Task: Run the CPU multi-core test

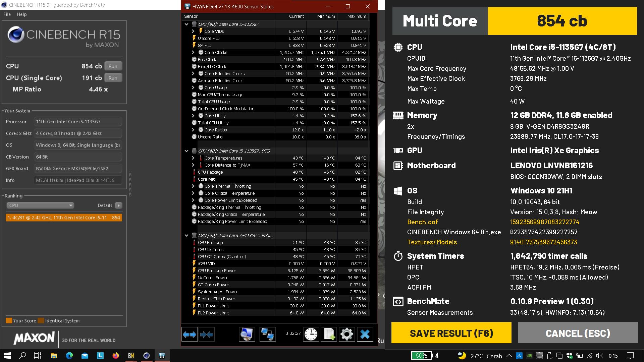Action: 113,66
